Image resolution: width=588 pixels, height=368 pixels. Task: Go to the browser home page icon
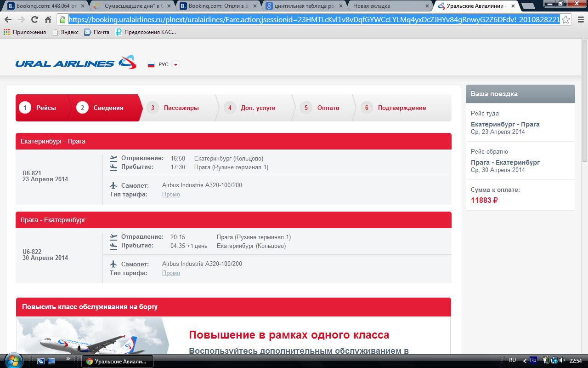point(48,20)
